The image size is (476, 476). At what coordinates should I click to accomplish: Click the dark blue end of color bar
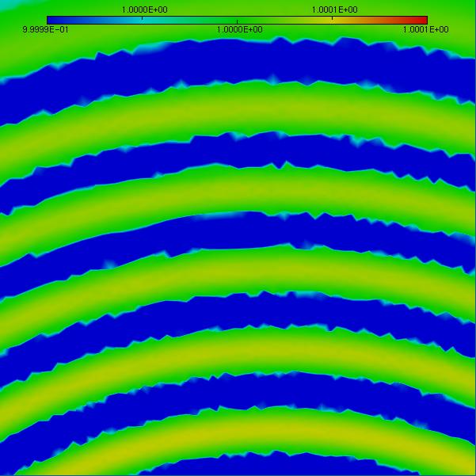(x=54, y=20)
